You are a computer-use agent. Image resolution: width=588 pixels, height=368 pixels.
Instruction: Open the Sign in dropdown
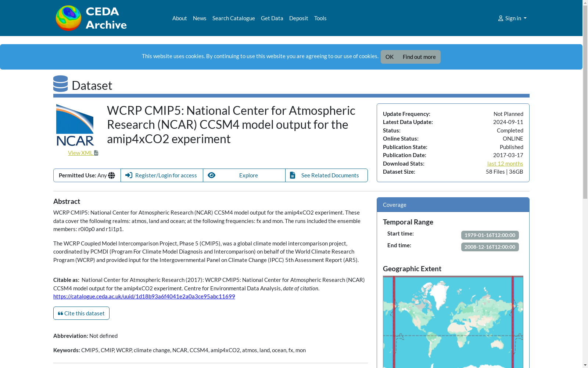tap(512, 18)
